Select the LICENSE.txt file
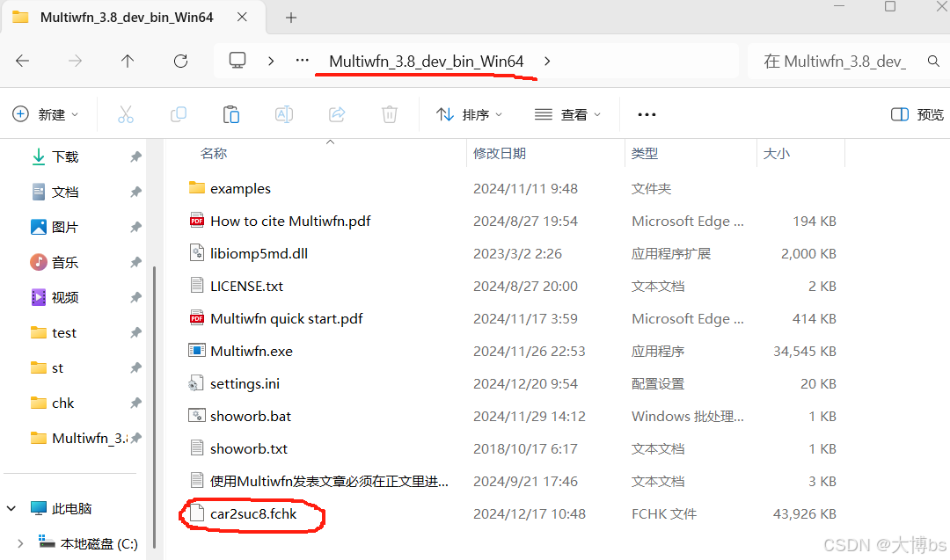950x560 pixels. pos(246,286)
